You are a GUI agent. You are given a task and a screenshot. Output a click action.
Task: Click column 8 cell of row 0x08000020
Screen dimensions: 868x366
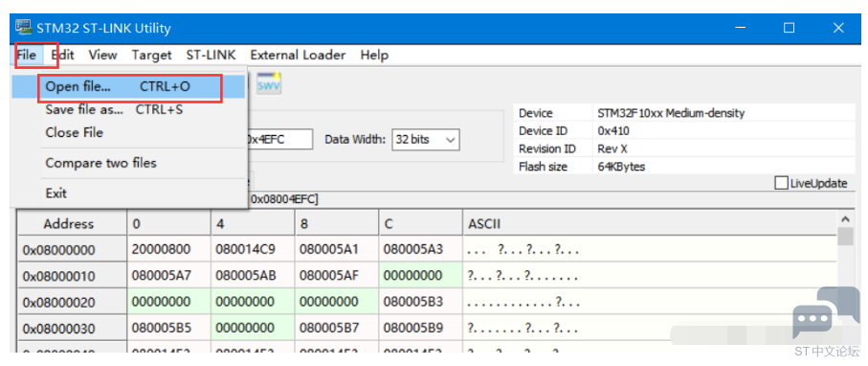[x=337, y=302]
